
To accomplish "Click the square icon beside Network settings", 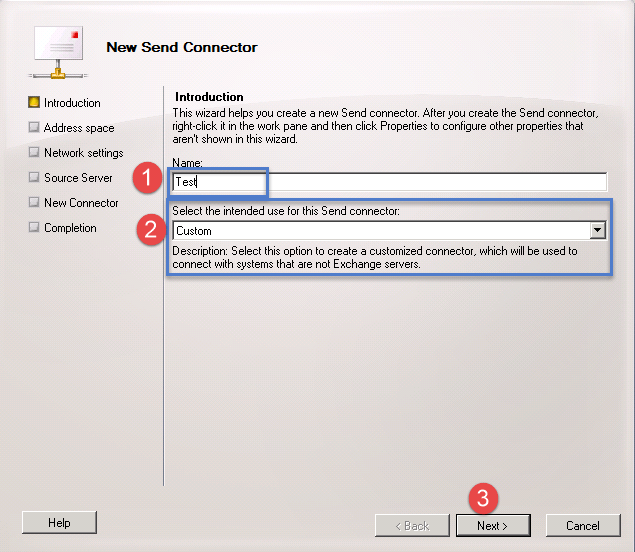I will click(34, 152).
